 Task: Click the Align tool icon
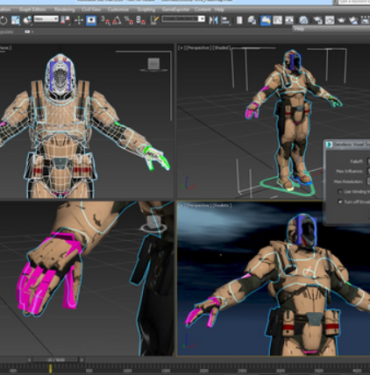(226, 21)
